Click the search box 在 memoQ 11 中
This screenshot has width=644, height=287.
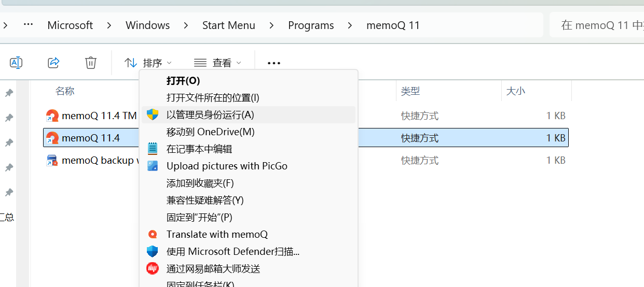coord(597,25)
